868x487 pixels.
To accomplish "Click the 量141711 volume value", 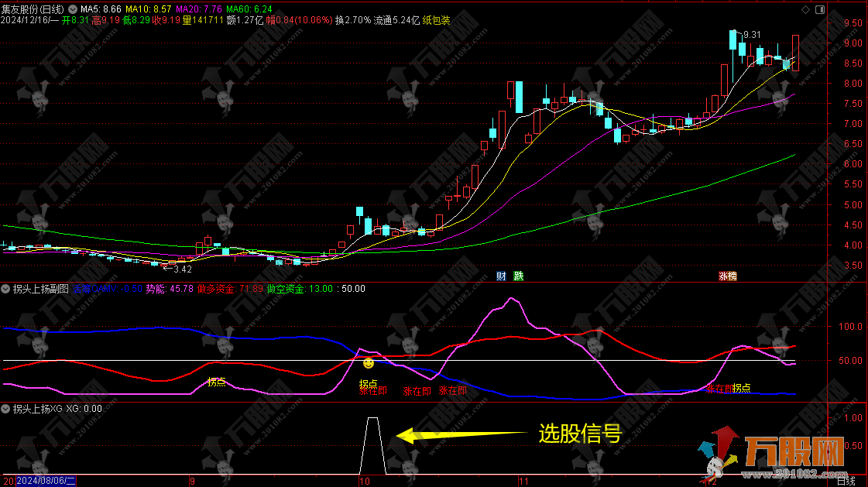I will click(203, 20).
